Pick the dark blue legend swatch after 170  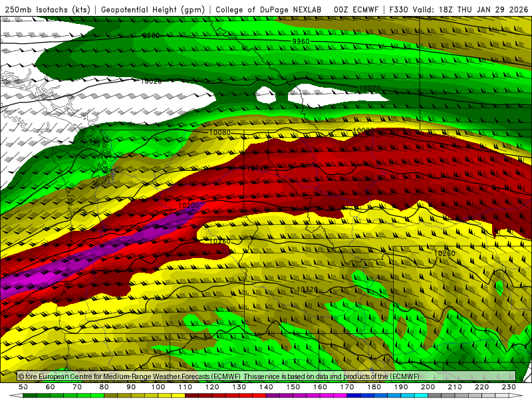point(354,396)
